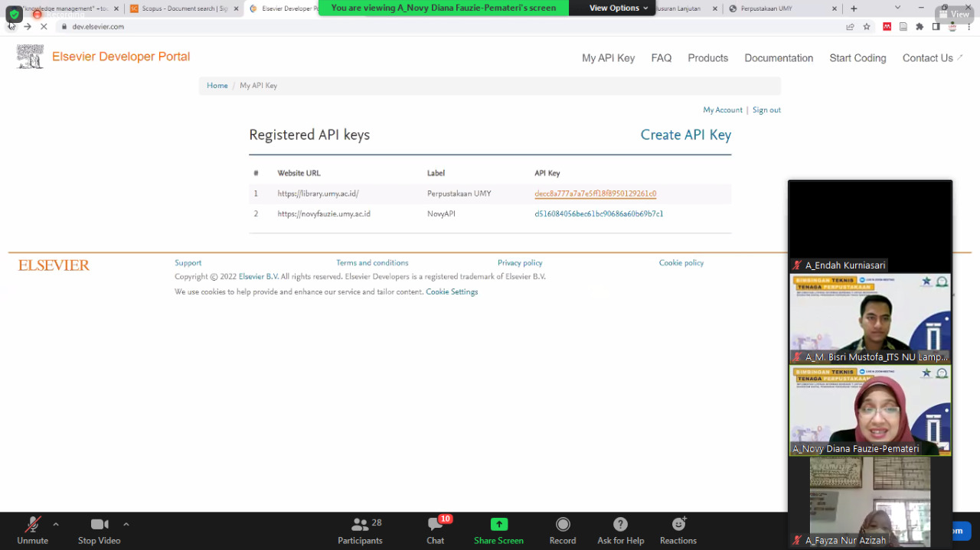The width and height of the screenshot is (980, 550).
Task: Click the ELSEVIER footer logo
Action: click(54, 265)
